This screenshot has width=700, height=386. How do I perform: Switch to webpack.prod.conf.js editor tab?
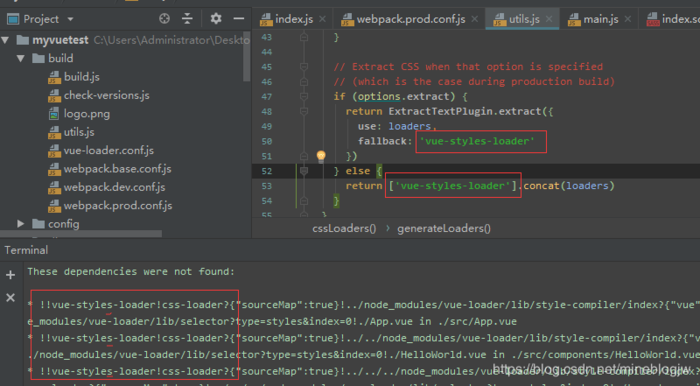pyautogui.click(x=411, y=19)
